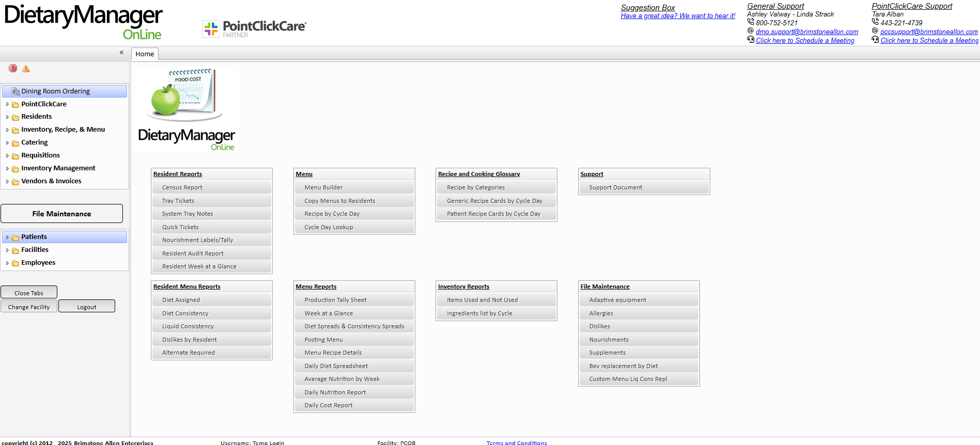
Task: Open Allergies file maintenance
Action: tap(639, 313)
